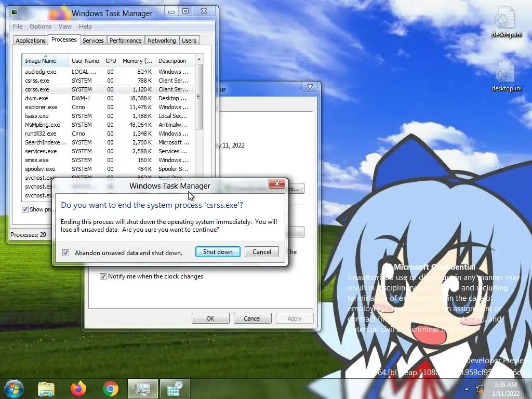This screenshot has height=399, width=532.
Task: Close the csrss.exe confirmation dialog
Action: coord(277,183)
